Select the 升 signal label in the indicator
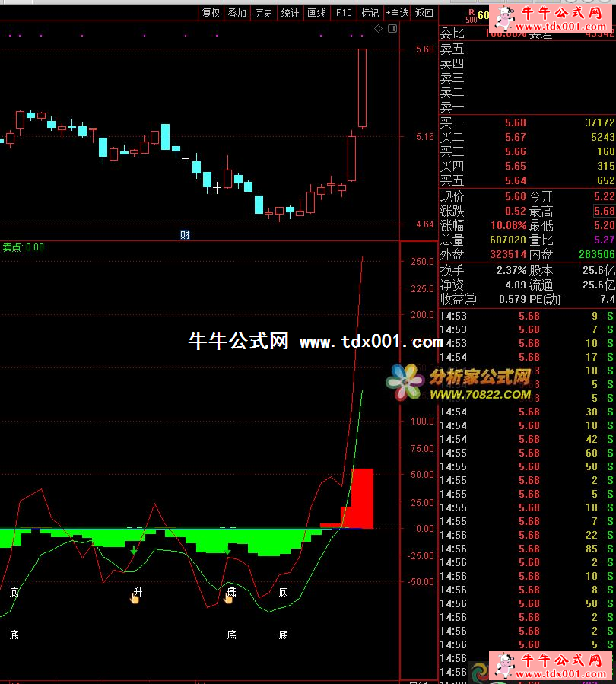Viewport: 616px width, 684px height. click(x=138, y=591)
